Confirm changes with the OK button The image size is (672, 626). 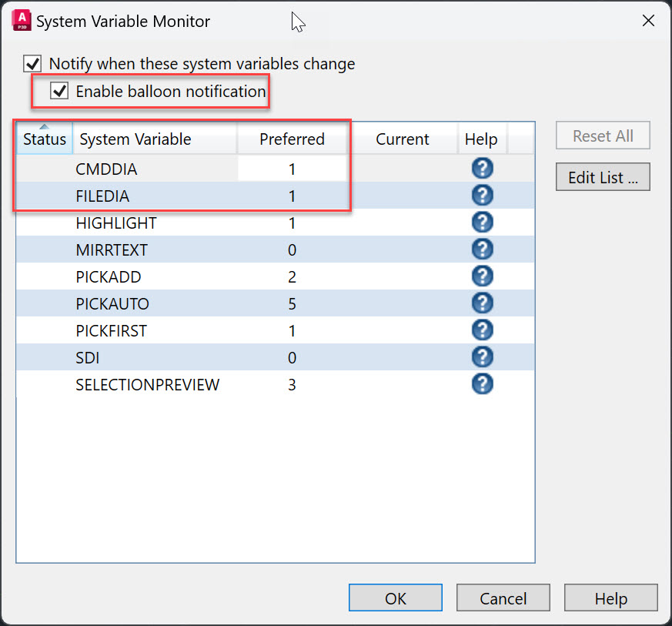click(396, 597)
